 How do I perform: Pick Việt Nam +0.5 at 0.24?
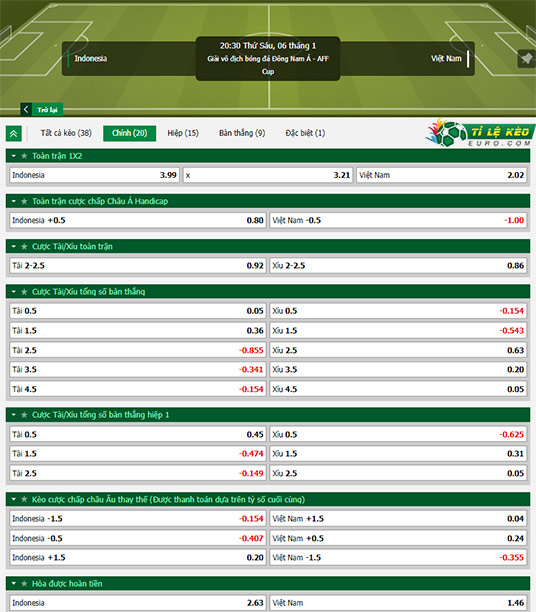pos(398,538)
